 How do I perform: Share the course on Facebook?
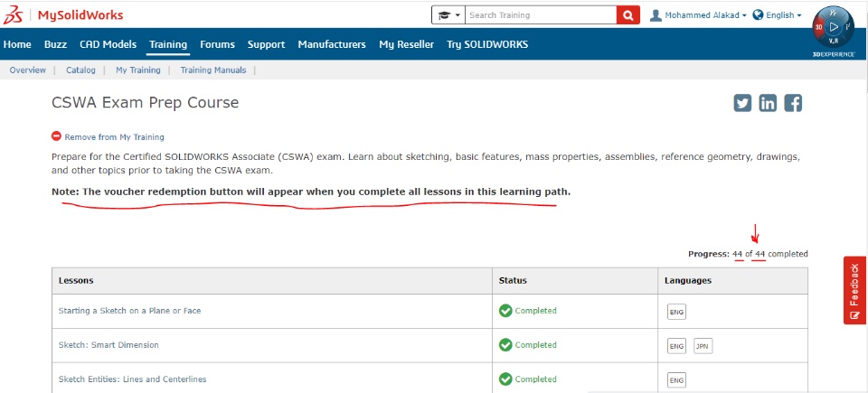[793, 103]
